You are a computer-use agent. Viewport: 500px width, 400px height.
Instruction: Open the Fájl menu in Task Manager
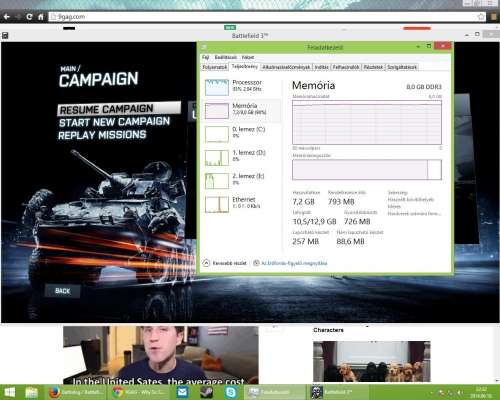(205, 57)
